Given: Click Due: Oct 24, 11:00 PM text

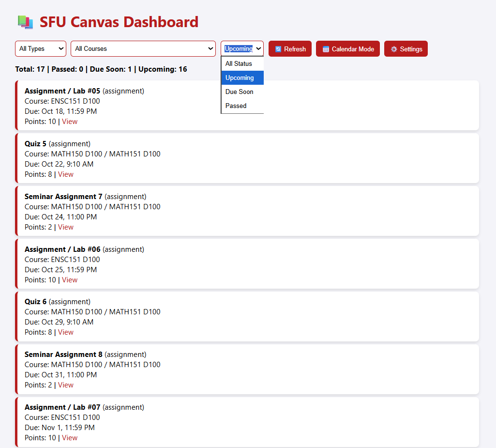Looking at the screenshot, I should pyautogui.click(x=61, y=217).
